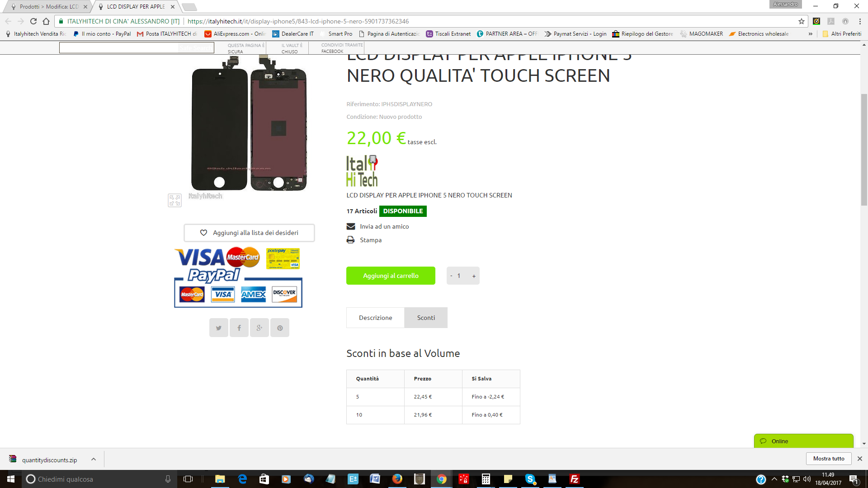Bookmark page with star icon
The height and width of the screenshot is (488, 868).
(x=802, y=21)
